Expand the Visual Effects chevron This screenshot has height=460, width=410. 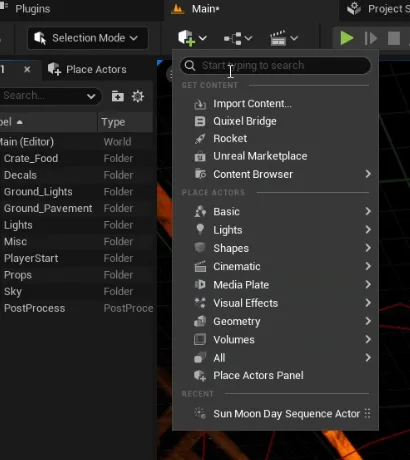368,303
